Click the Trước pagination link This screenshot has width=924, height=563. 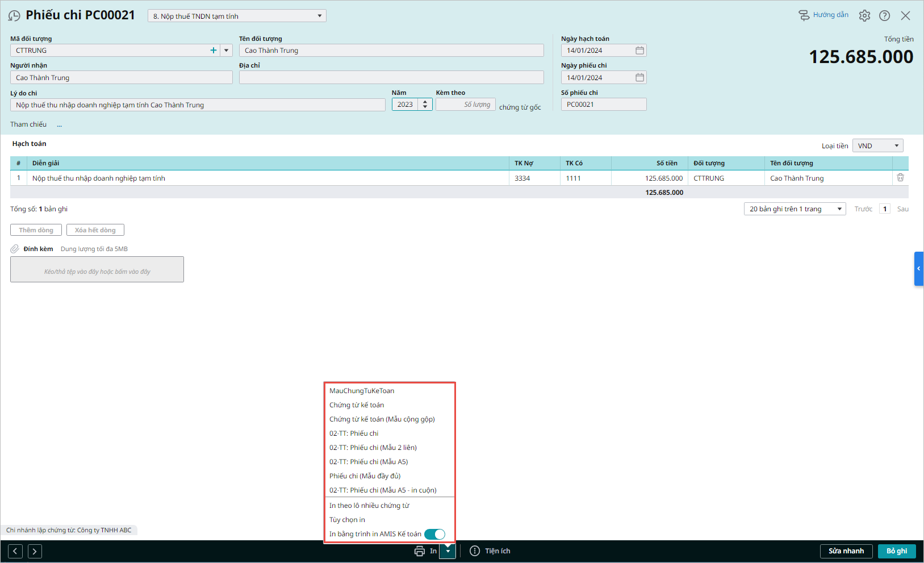pyautogui.click(x=863, y=209)
